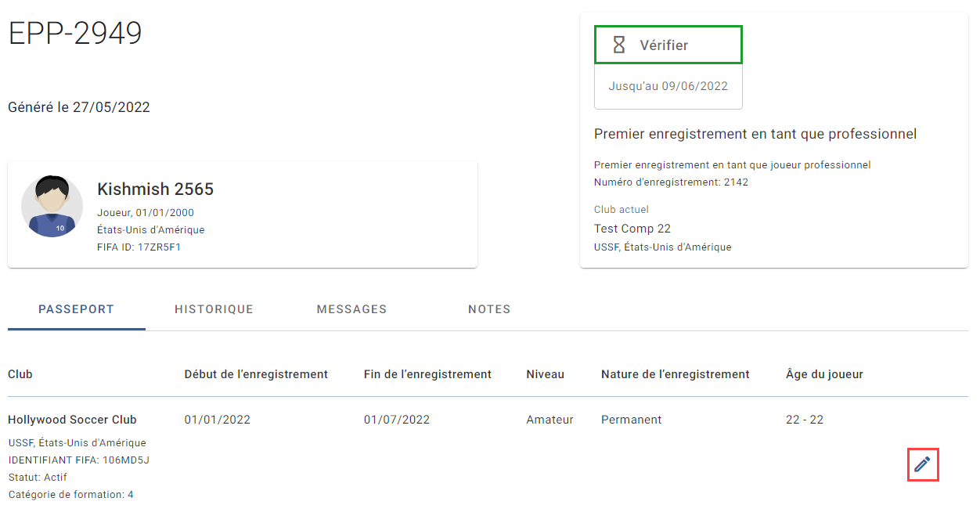Click the hourglass icon beside Vérifier
This screenshot has height=523, width=980.
pyautogui.click(x=618, y=45)
